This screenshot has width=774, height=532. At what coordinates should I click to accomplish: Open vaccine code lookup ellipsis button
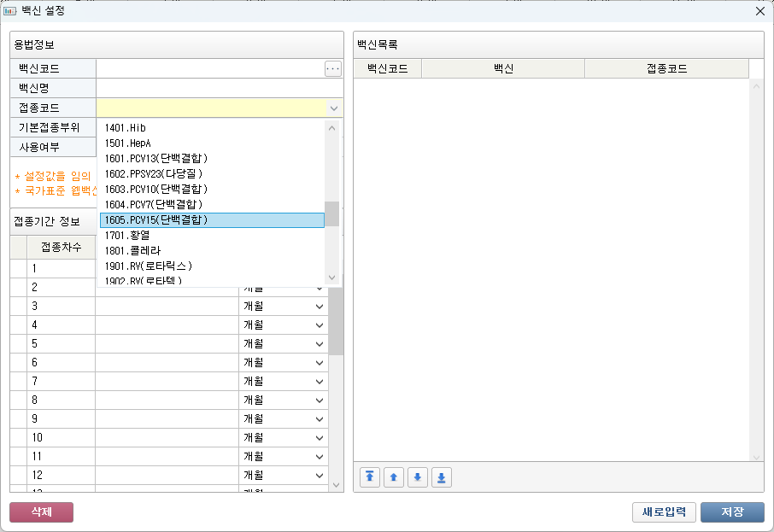[x=333, y=69]
